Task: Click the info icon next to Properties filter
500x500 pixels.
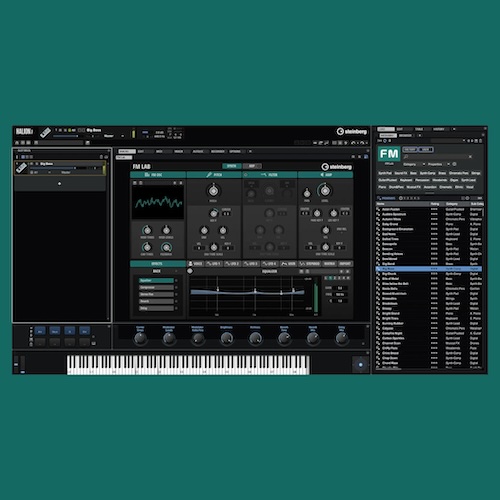Action: pos(454,164)
